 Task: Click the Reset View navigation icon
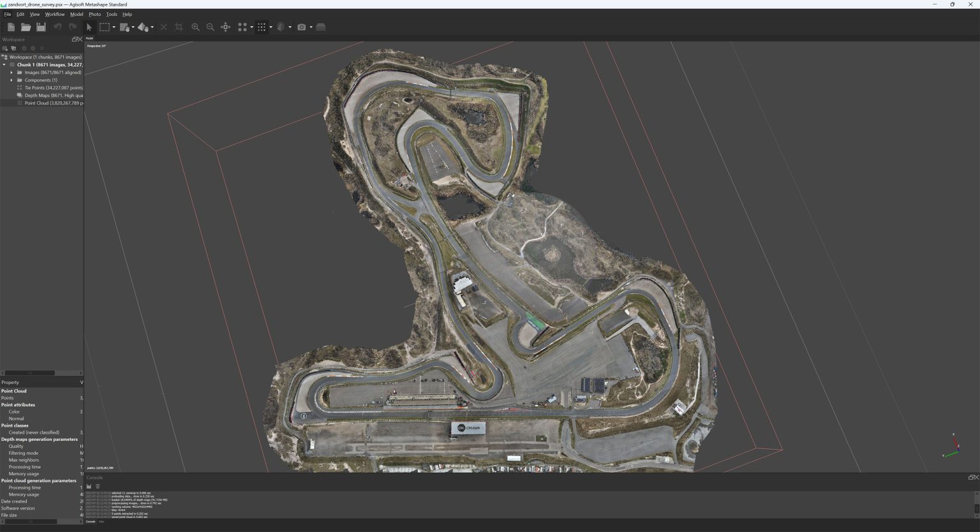point(225,27)
